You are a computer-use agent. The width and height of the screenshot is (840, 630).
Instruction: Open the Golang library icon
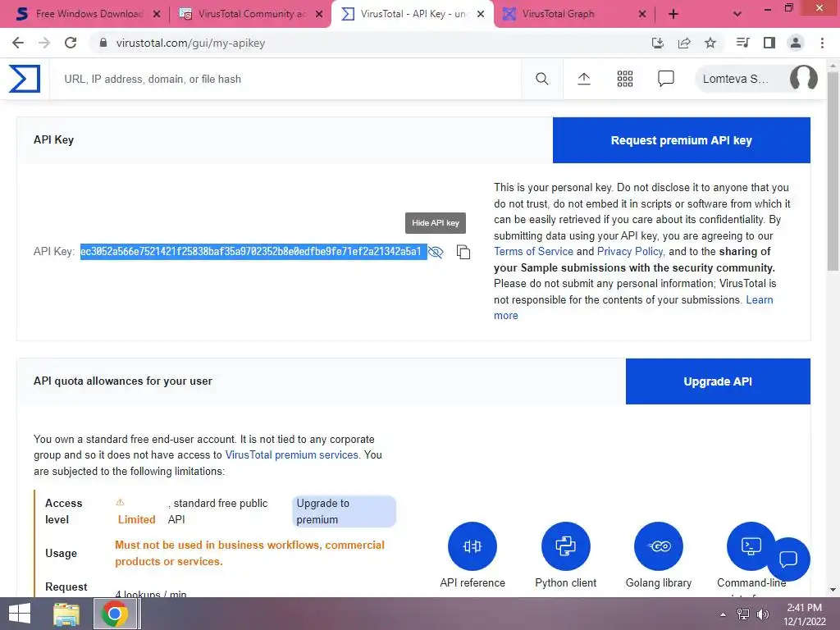[659, 546]
